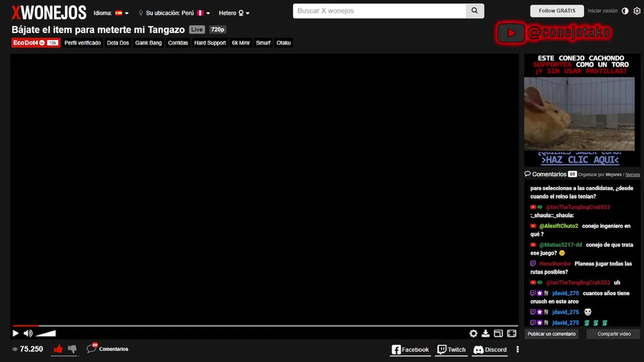The width and height of the screenshot is (644, 362).
Task: Click the YouTube icon beside @AlexiftChuto2
Action: tap(533, 226)
